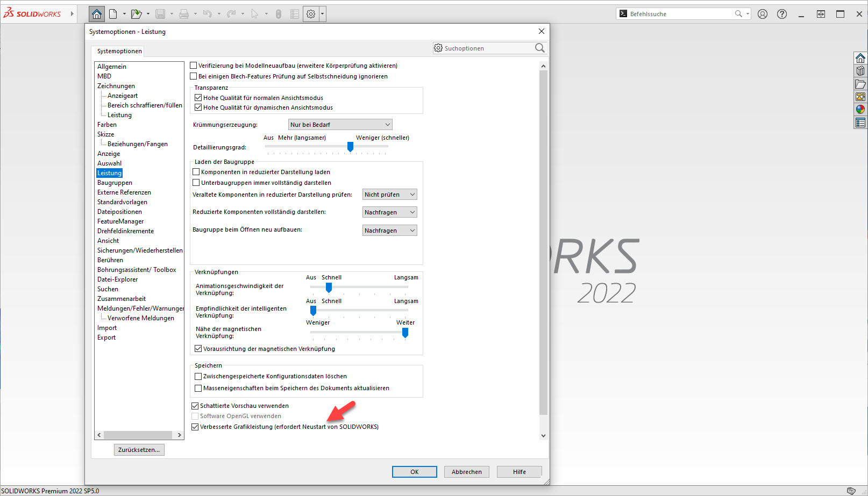Expand the Befehlssuche dropdown arrow
Viewport: 868px width, 496px height.
748,14
